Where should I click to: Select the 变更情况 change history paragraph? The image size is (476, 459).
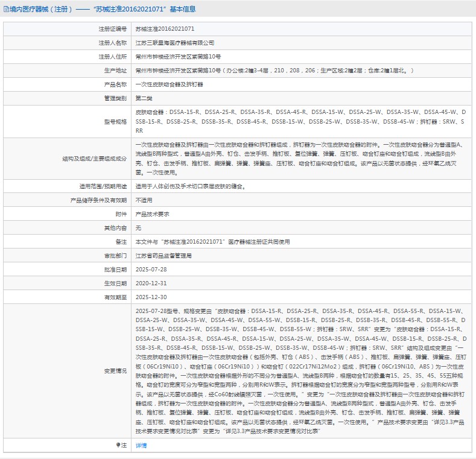coord(300,371)
